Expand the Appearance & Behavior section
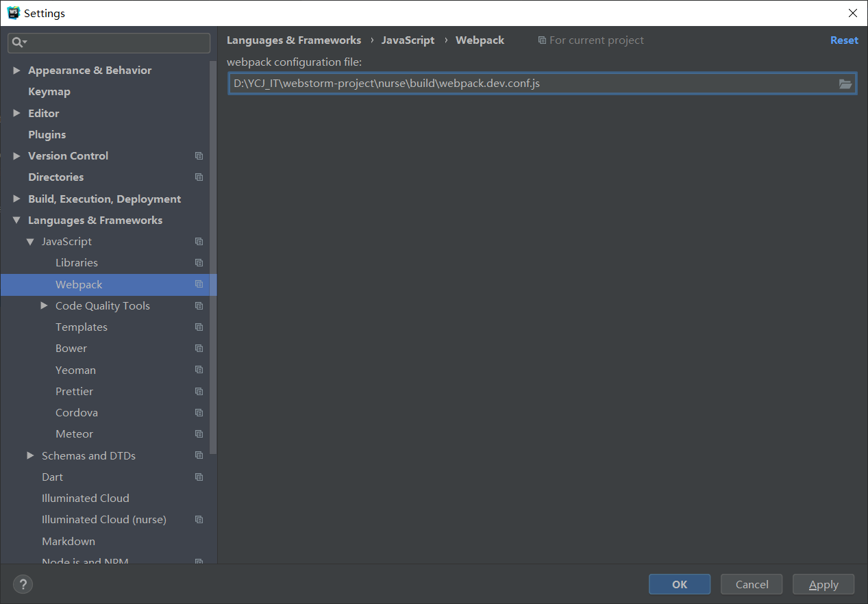Viewport: 868px width, 604px height. click(x=16, y=70)
